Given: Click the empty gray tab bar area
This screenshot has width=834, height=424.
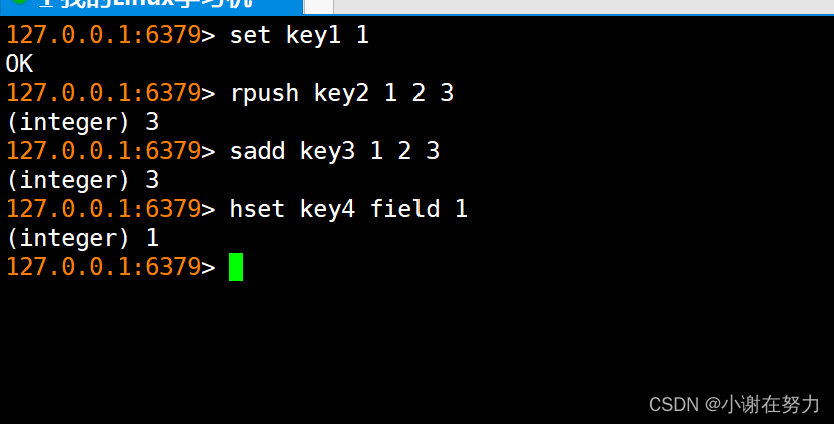Looking at the screenshot, I should click(x=583, y=6).
